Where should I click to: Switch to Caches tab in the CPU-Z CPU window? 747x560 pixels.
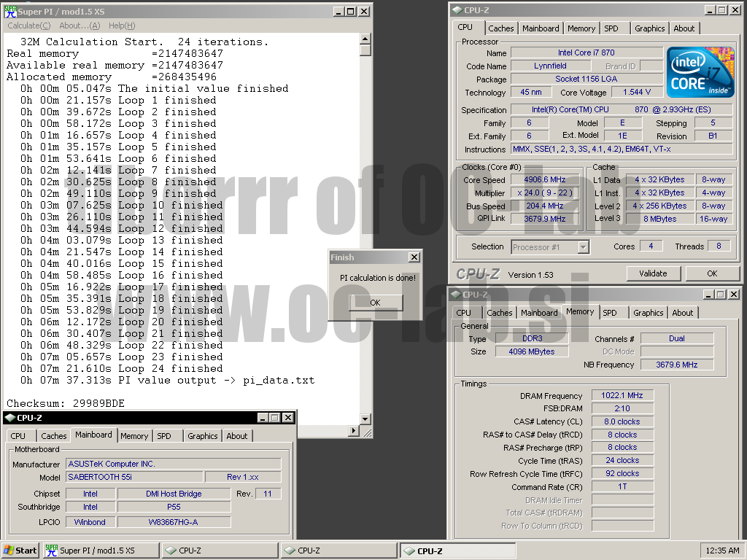tap(501, 28)
